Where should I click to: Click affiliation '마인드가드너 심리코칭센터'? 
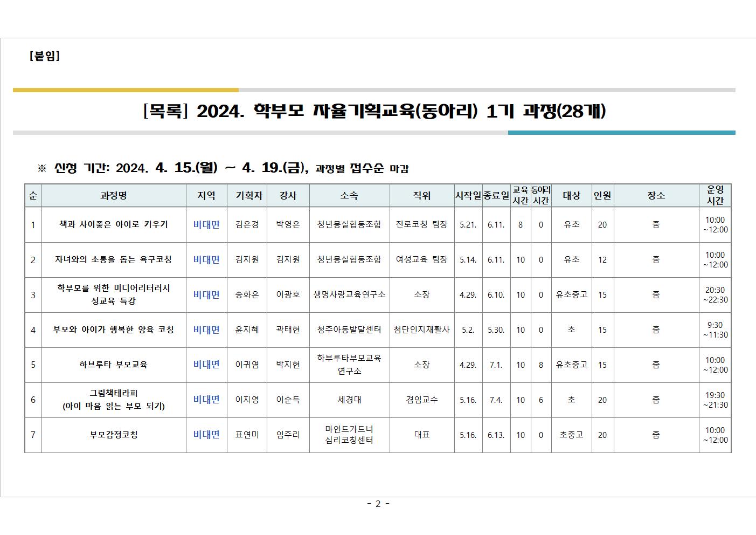(x=349, y=435)
